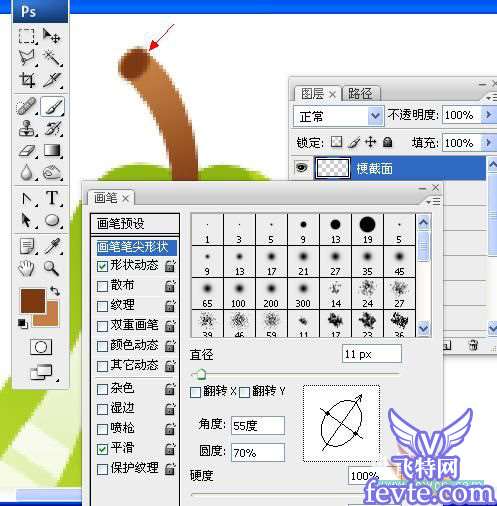
Task: Enable 杂色 checkbox
Action: pyautogui.click(x=102, y=389)
